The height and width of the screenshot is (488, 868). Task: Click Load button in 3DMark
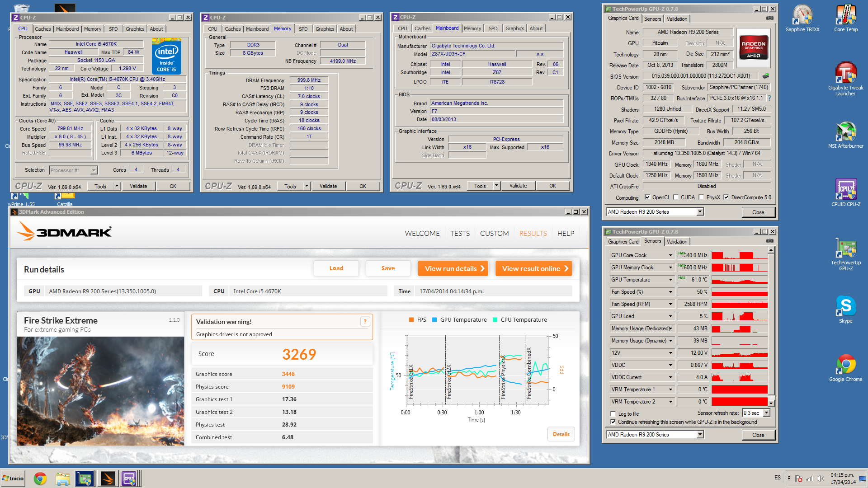coord(336,268)
